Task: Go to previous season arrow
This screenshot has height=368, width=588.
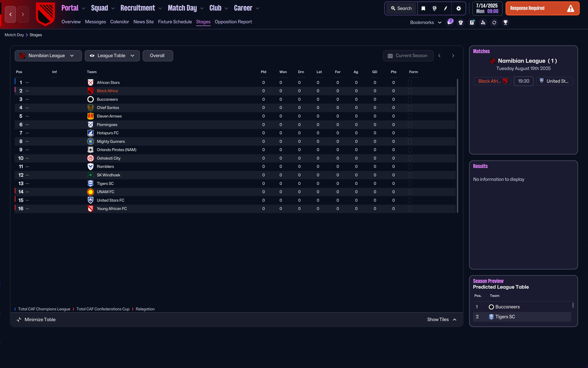Action: (x=439, y=56)
